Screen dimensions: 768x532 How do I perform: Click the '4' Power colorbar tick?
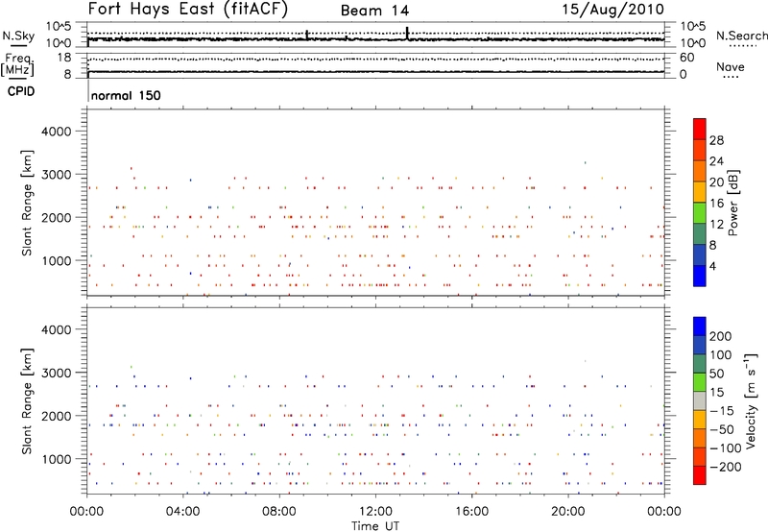[x=712, y=266]
